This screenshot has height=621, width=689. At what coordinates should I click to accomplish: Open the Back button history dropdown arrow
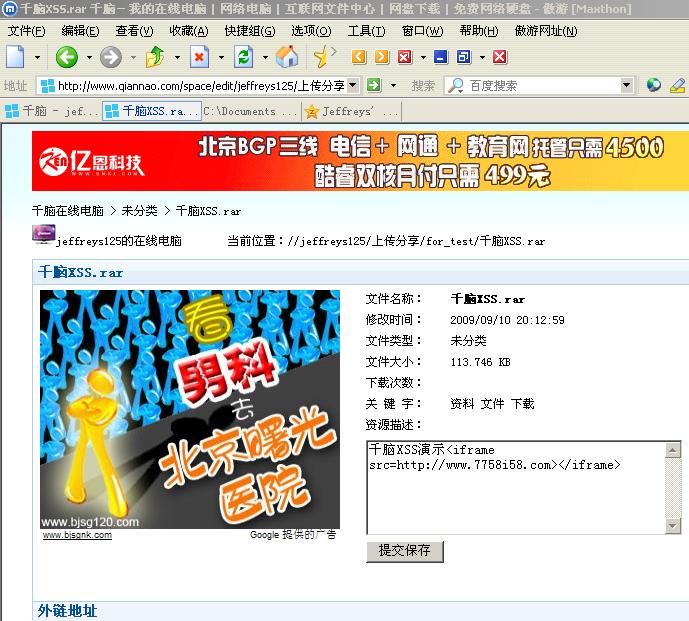pos(88,57)
